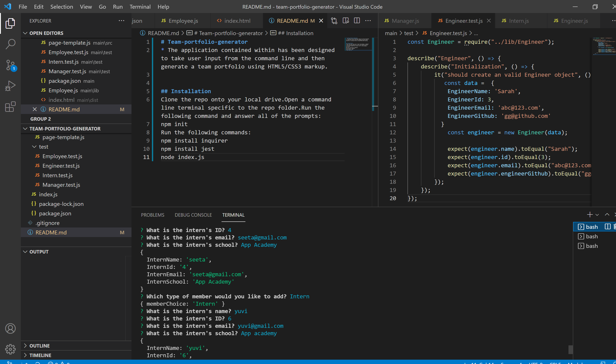616x364 pixels.
Task: Split the README editor right
Action: pyautogui.click(x=357, y=21)
